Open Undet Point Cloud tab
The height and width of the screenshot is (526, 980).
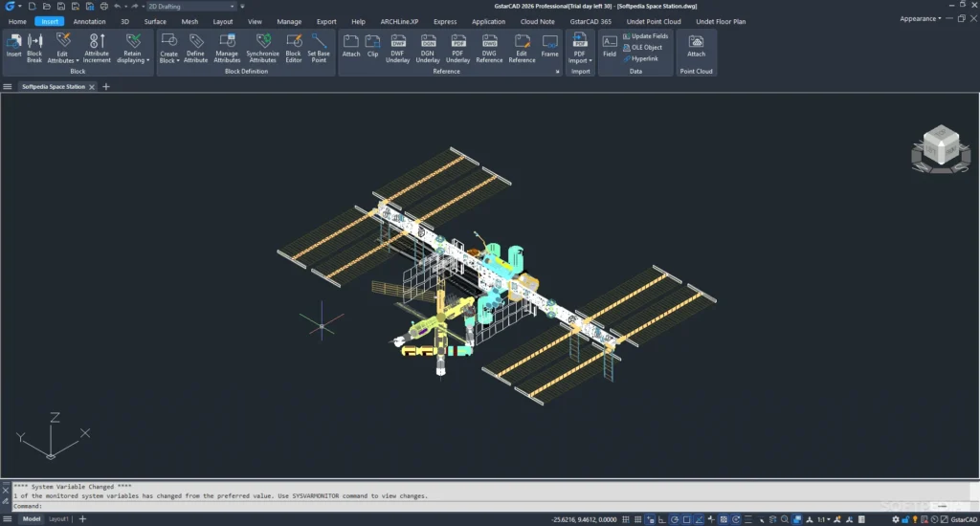point(654,21)
